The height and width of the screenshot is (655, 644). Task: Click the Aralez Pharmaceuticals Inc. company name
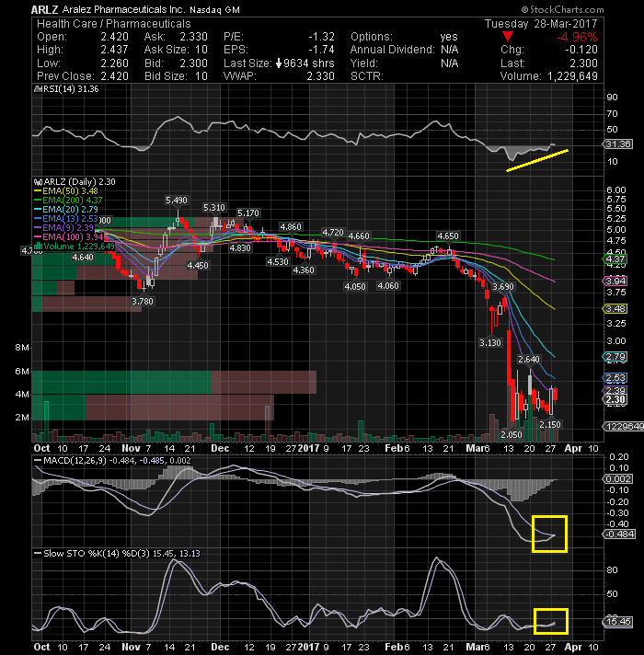(124, 9)
